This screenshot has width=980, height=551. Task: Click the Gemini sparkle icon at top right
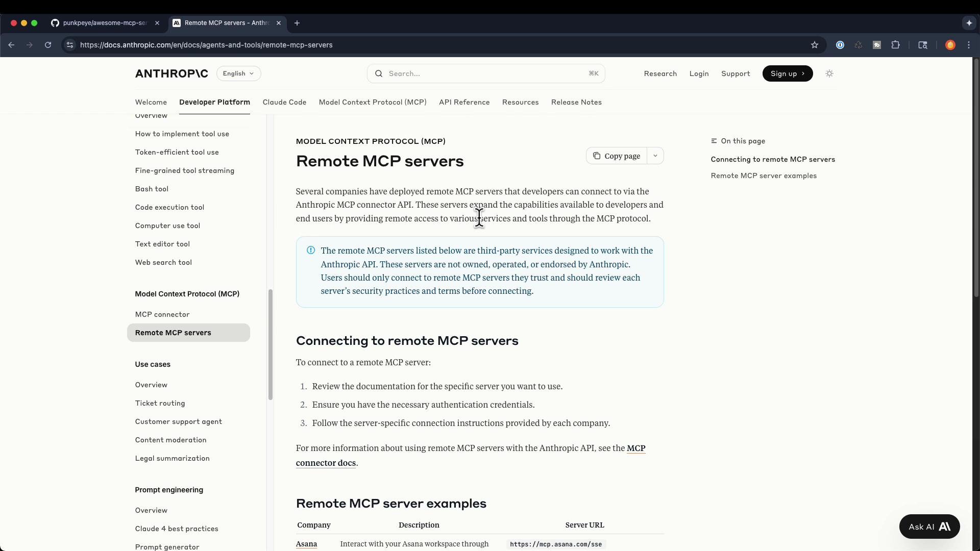point(969,23)
